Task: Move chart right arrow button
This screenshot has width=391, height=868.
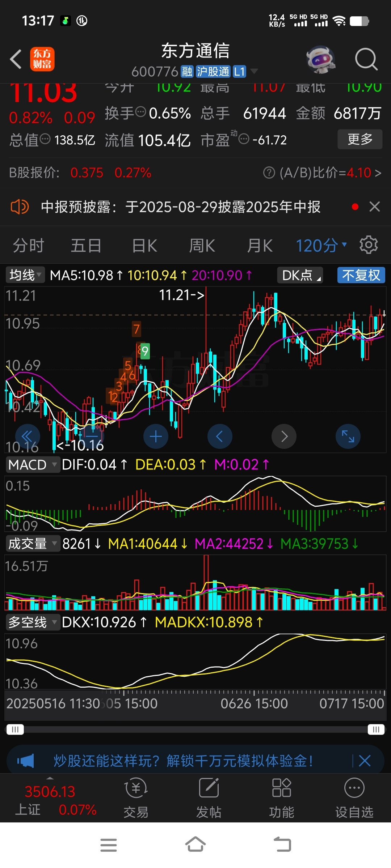Action: coord(284,437)
